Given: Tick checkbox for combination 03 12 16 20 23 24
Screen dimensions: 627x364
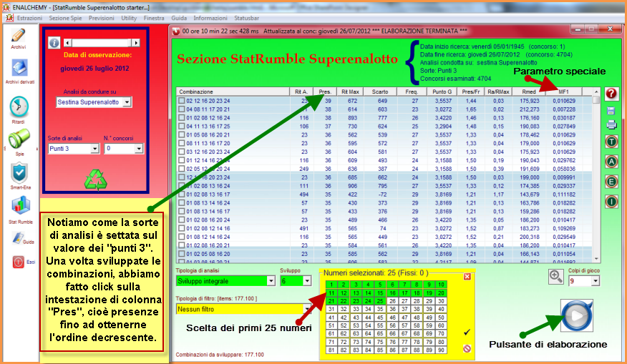Looking at the screenshot, I should 182,152.
